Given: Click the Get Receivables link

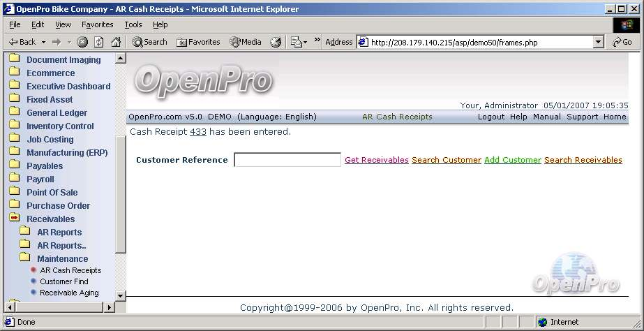Looking at the screenshot, I should (x=376, y=160).
